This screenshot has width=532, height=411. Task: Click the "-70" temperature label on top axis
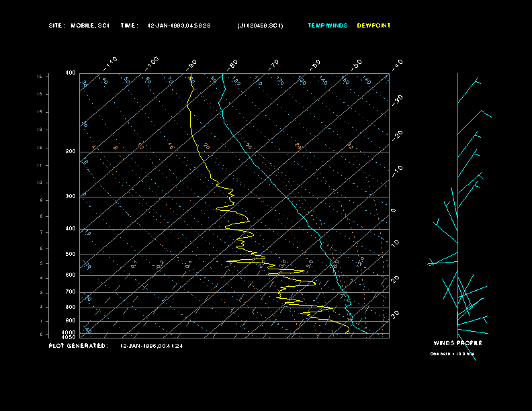[274, 64]
